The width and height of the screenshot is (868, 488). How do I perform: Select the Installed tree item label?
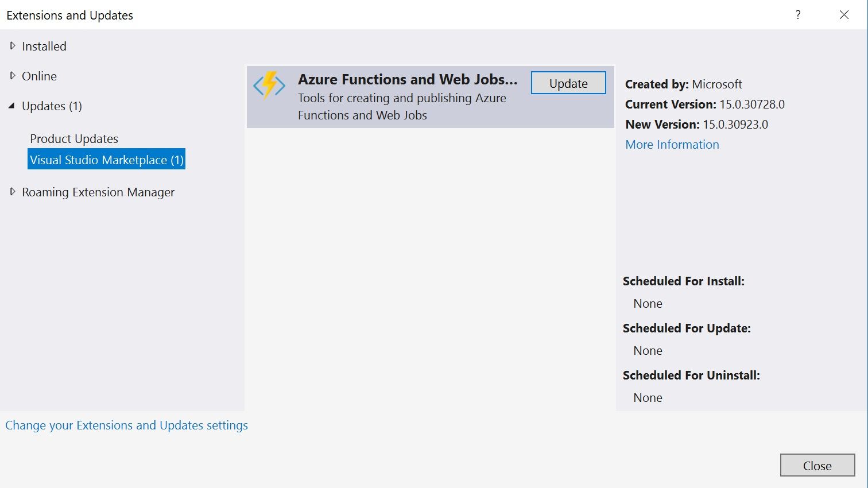44,47
